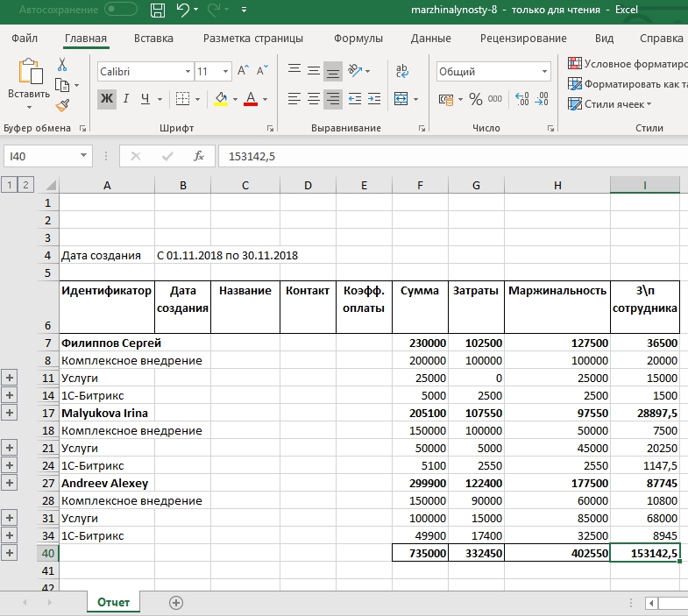Expand the outline group at row 17
This screenshot has height=616, width=688.
(x=11, y=413)
